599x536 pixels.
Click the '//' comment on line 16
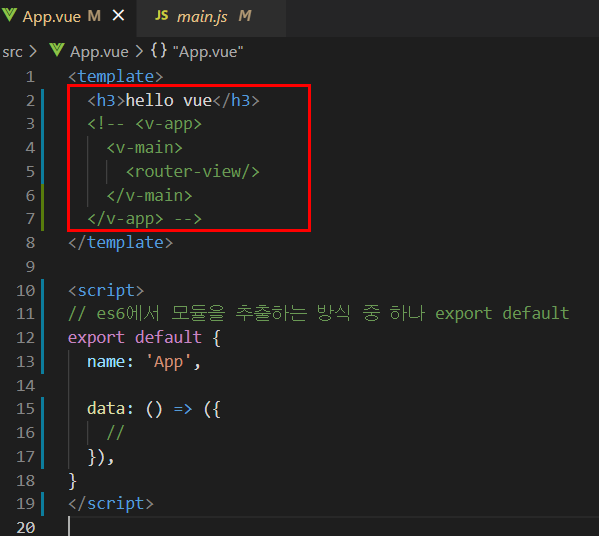tap(115, 433)
